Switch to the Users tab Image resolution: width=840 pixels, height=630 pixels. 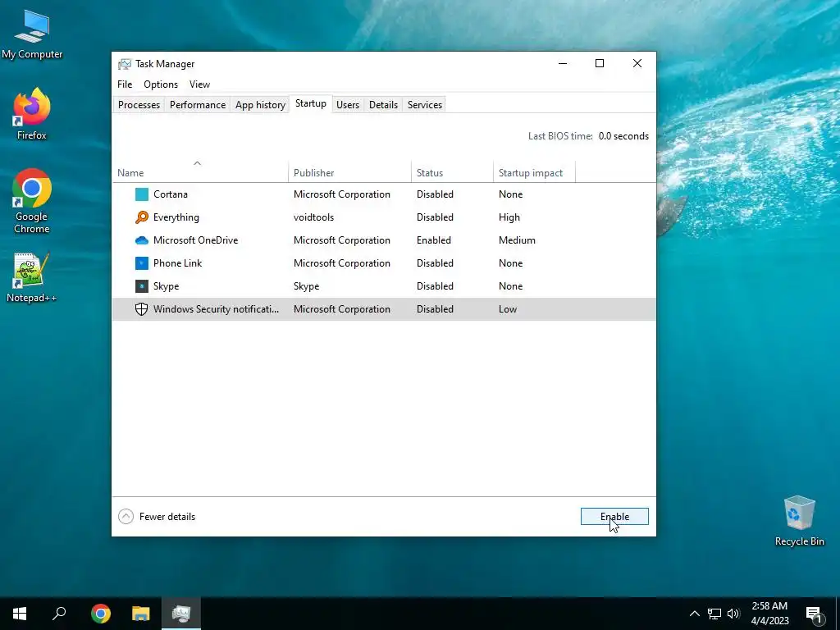(x=348, y=105)
